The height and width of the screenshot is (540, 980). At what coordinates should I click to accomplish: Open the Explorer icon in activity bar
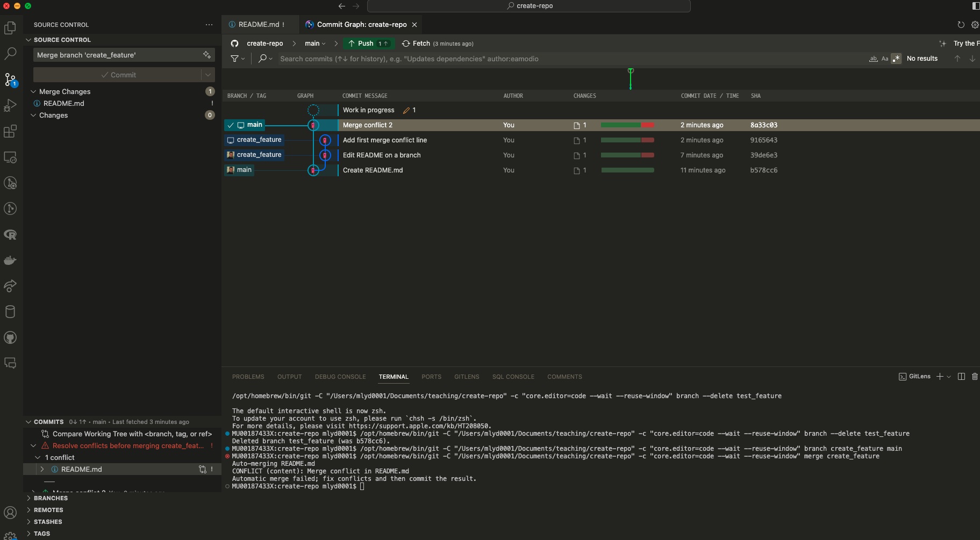tap(10, 28)
